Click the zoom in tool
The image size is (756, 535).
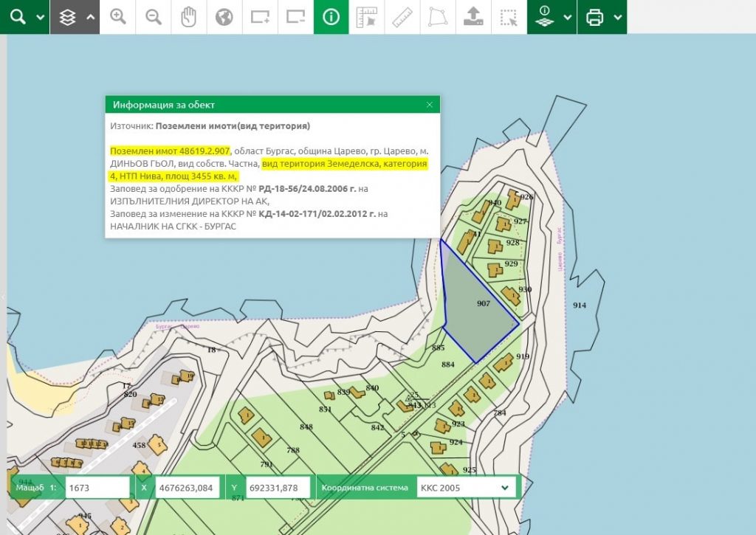click(117, 17)
